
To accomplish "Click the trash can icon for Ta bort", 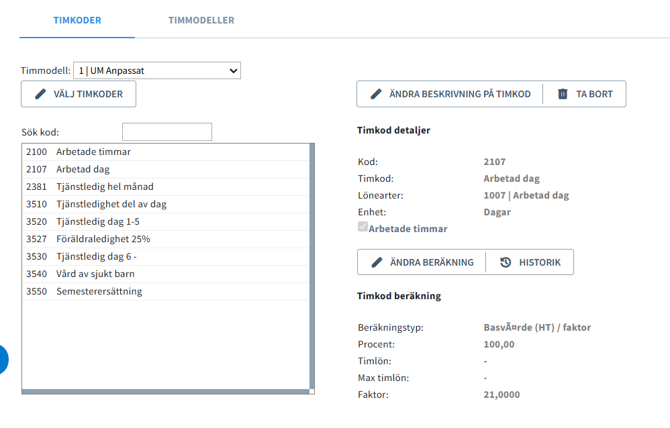I will pos(562,94).
